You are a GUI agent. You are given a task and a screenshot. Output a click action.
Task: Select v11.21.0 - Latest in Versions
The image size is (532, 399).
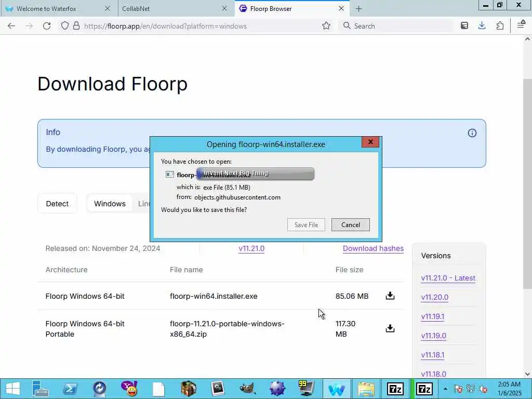[x=448, y=278]
